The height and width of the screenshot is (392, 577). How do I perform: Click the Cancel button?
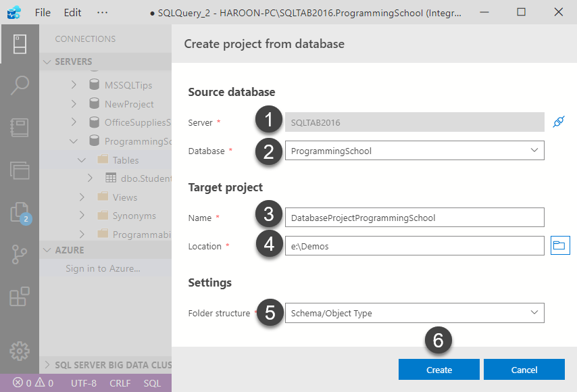[x=524, y=370]
